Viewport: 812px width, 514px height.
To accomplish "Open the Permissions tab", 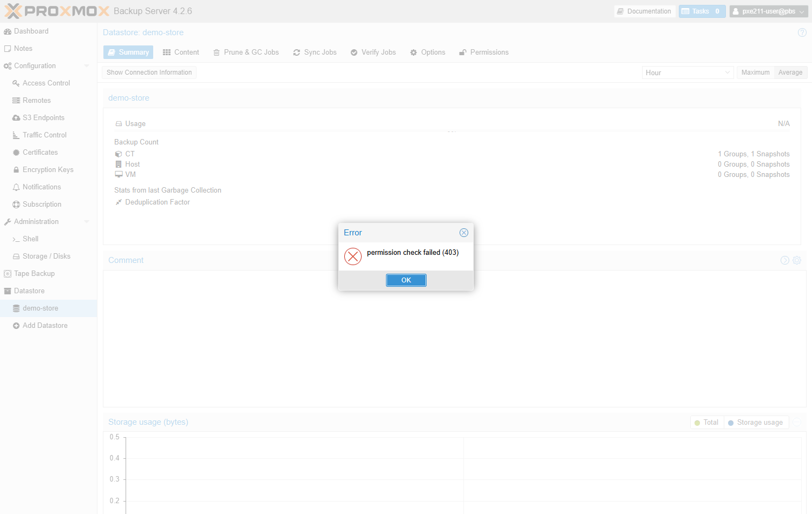I will [x=484, y=52].
